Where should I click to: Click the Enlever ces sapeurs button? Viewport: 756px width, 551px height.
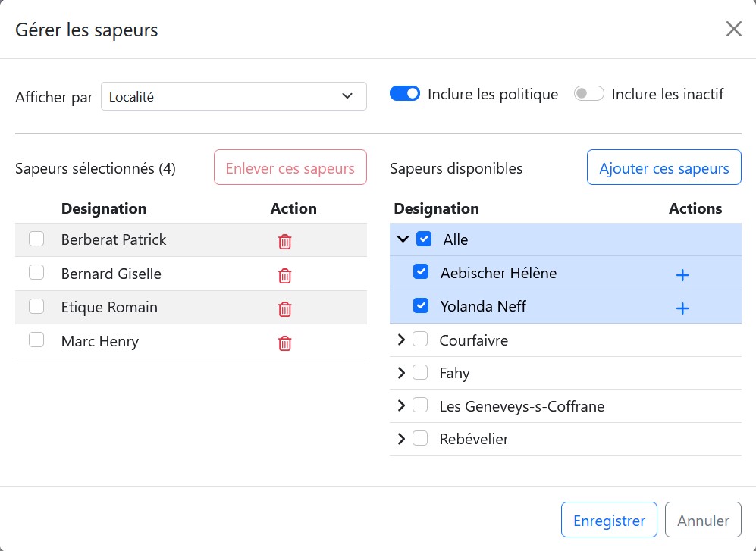tap(290, 167)
